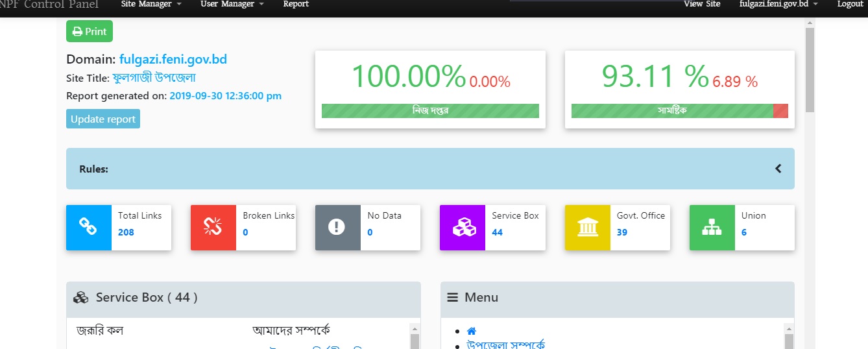Click the main page vertical scrollbar
This screenshot has width=868, height=349.
(x=809, y=70)
